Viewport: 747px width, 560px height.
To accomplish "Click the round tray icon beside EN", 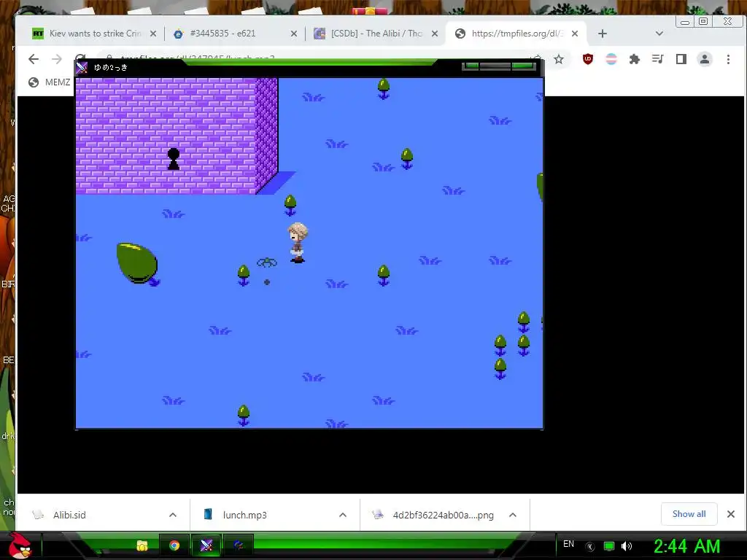I will pos(589,546).
